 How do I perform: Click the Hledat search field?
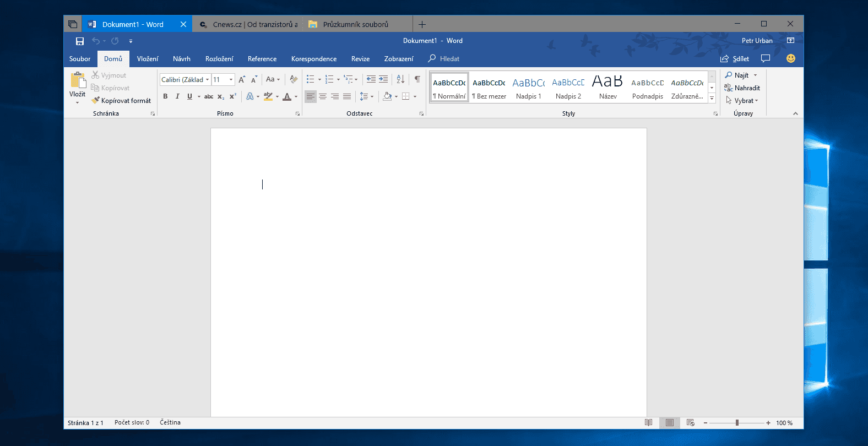(444, 59)
